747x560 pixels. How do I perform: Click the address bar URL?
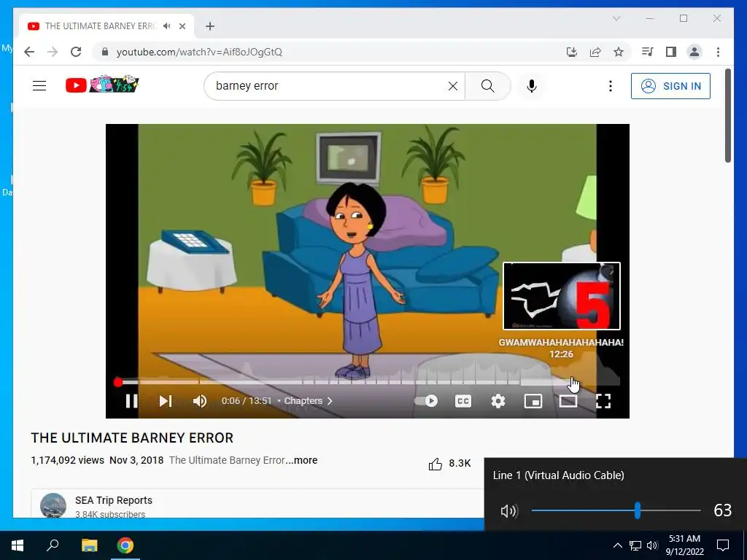(199, 52)
